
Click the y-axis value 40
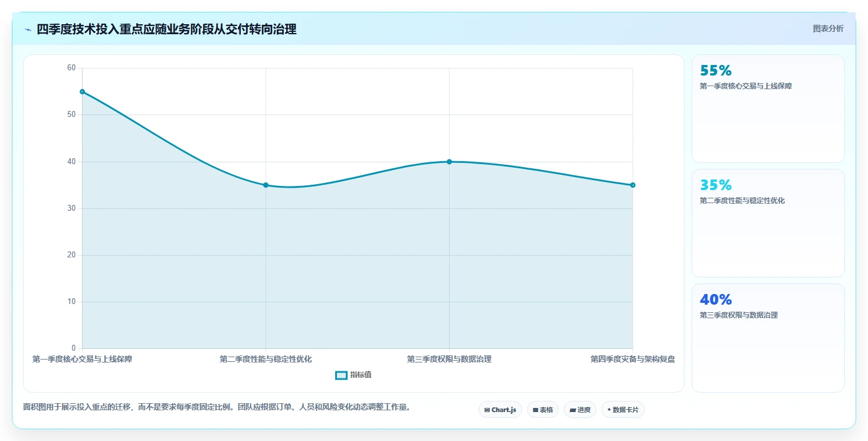(72, 162)
